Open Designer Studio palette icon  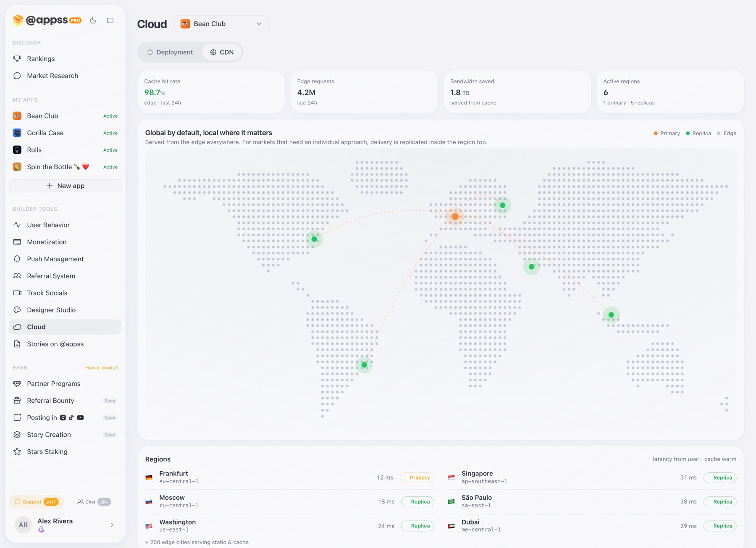(x=17, y=310)
